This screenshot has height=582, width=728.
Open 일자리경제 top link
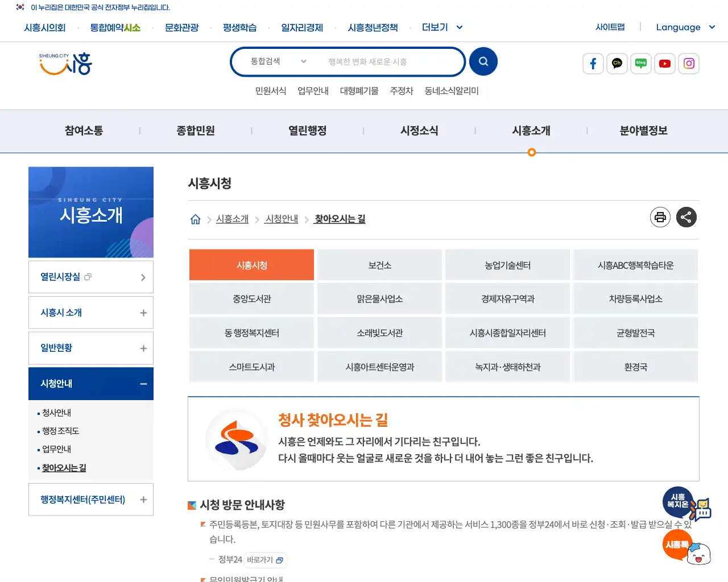(x=302, y=27)
